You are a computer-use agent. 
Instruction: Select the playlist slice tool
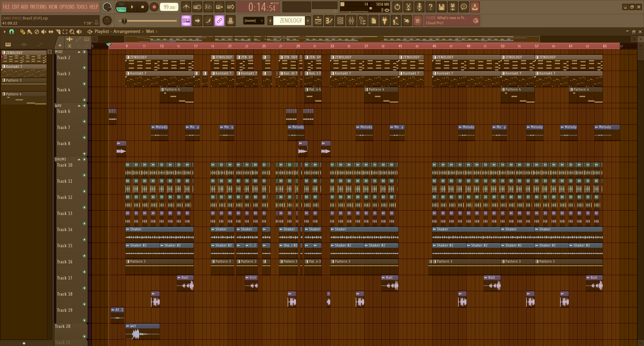click(58, 32)
